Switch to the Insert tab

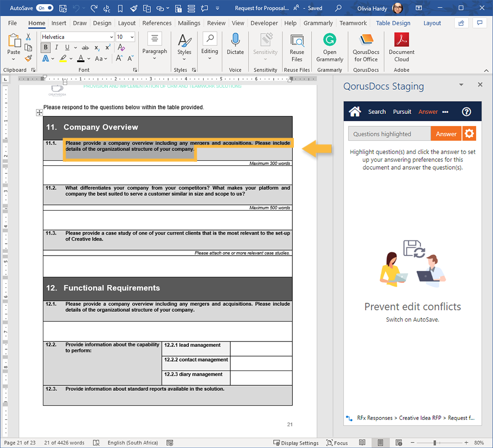[x=59, y=23]
